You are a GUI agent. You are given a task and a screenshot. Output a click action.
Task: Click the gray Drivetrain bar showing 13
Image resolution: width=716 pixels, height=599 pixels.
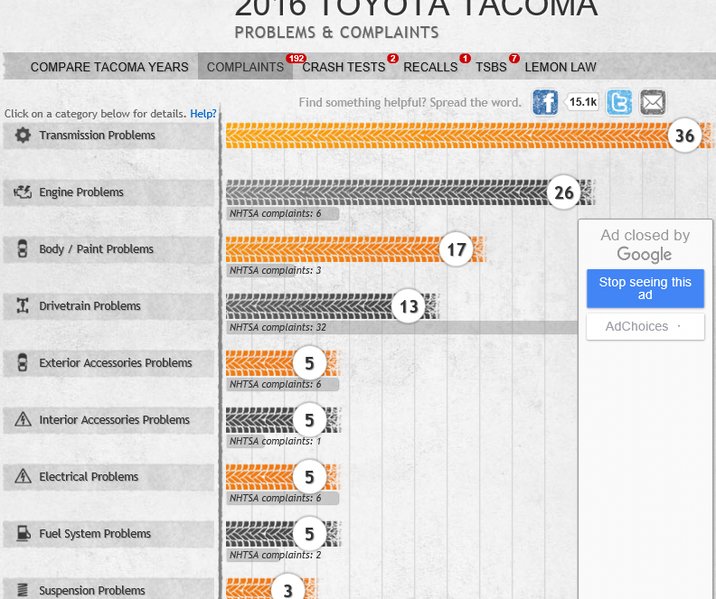tap(332, 306)
